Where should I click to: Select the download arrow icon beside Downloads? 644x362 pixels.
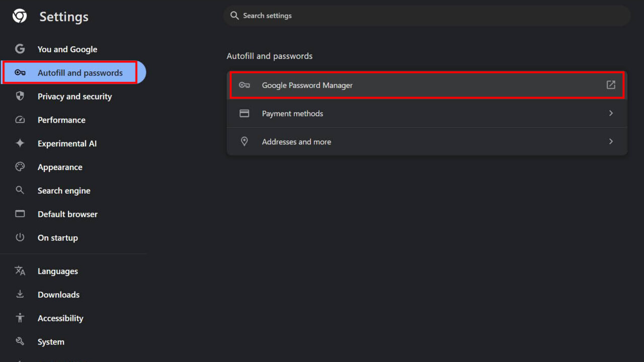pos(20,294)
